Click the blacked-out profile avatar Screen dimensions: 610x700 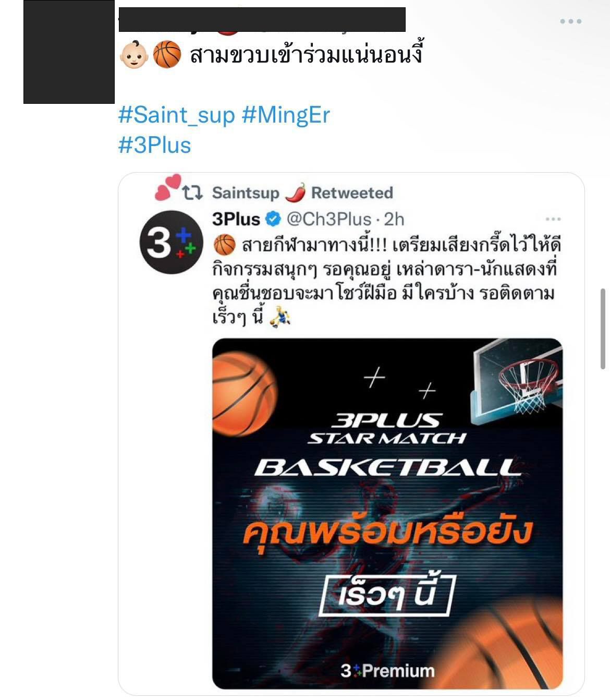point(69,52)
